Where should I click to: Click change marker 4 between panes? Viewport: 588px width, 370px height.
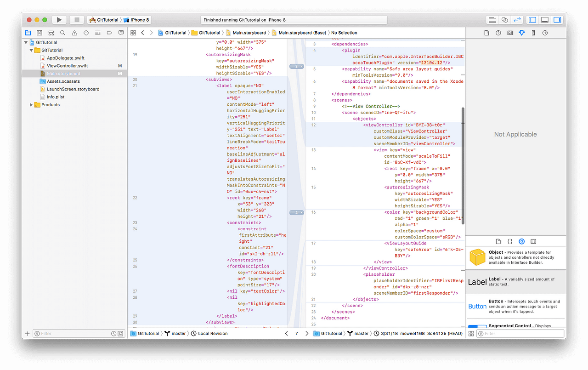297,213
